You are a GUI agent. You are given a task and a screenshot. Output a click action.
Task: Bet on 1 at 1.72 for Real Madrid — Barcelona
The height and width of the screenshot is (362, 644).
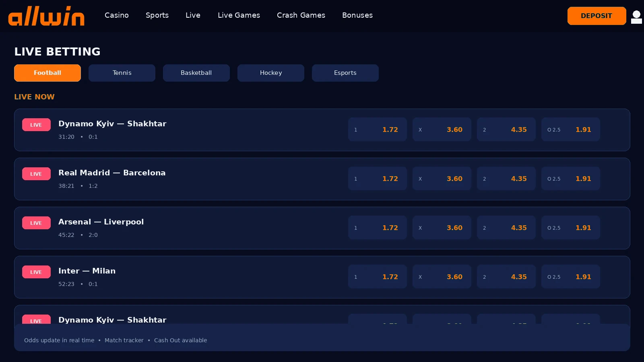point(378,179)
